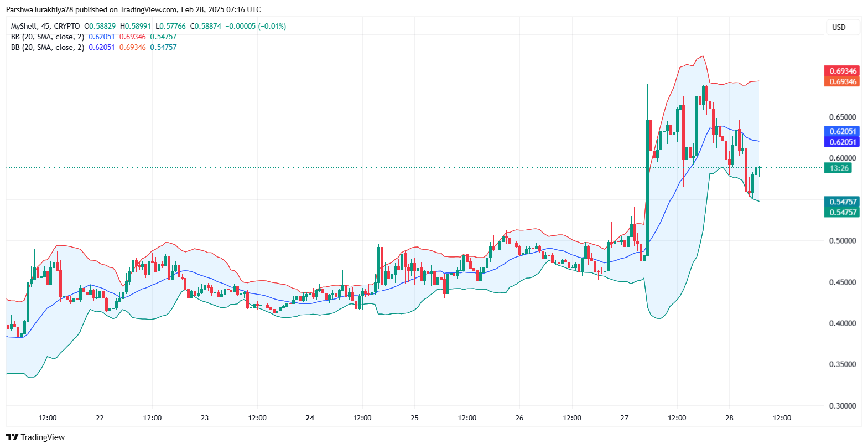Click the ParshwaTurakhiya28 published header text
868x448 pixels.
tap(133, 9)
